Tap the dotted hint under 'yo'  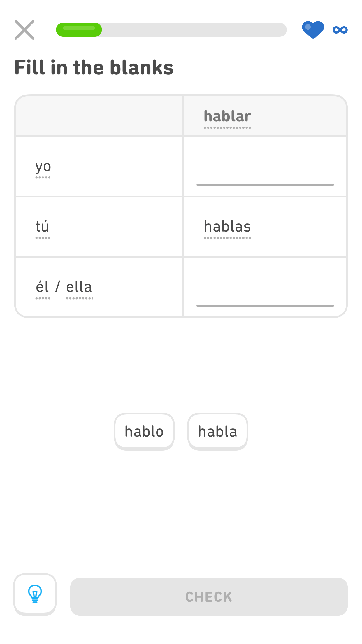coord(43,177)
